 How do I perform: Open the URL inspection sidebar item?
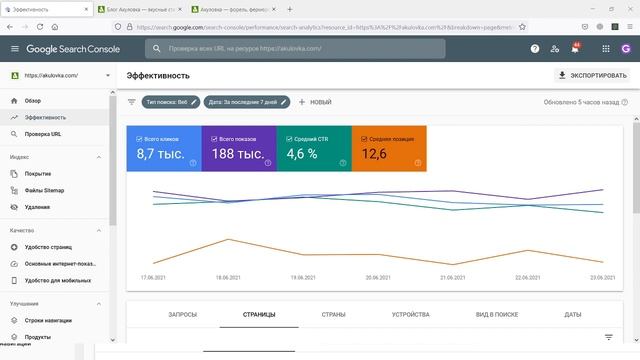click(x=55, y=134)
